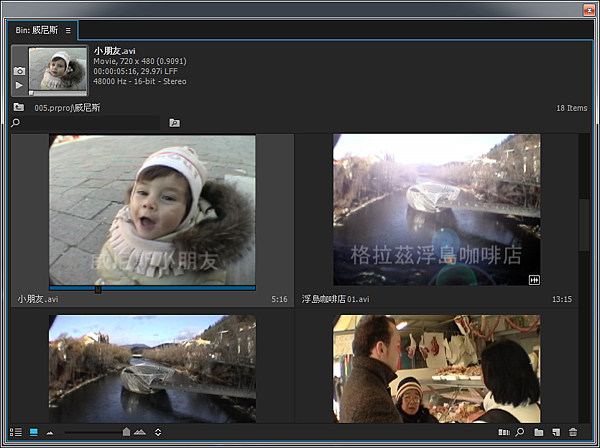Click the zoom out small mountain icon
Screen dimensions: 600x448
[50, 433]
